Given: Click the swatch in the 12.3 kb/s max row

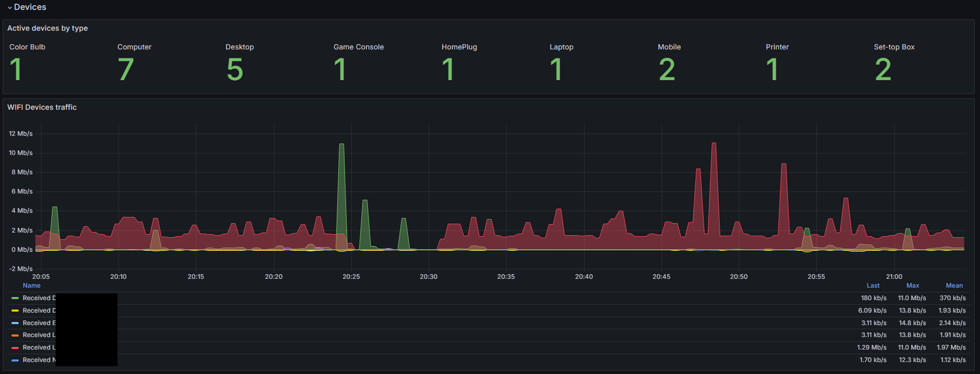Looking at the screenshot, I should pyautogui.click(x=15, y=360).
